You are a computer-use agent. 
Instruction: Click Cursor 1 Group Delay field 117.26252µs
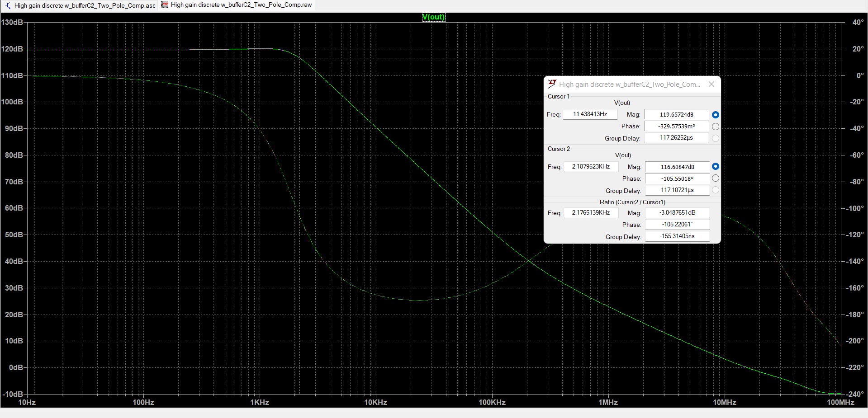click(x=676, y=138)
